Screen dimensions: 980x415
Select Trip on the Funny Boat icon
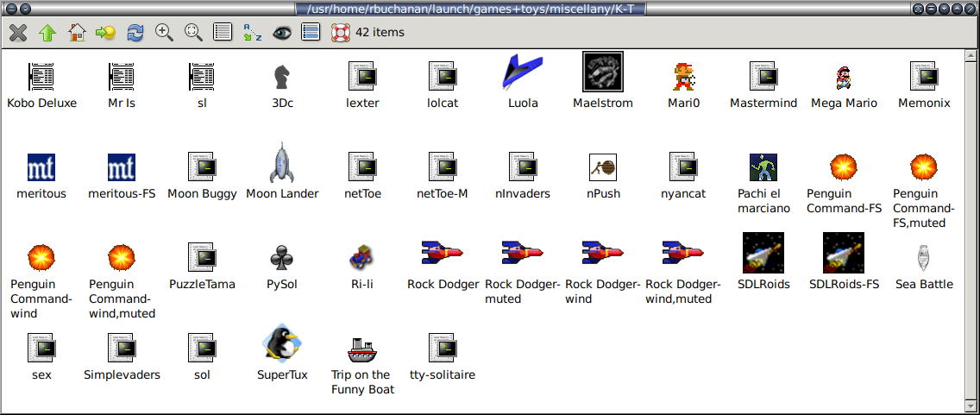coord(362,349)
